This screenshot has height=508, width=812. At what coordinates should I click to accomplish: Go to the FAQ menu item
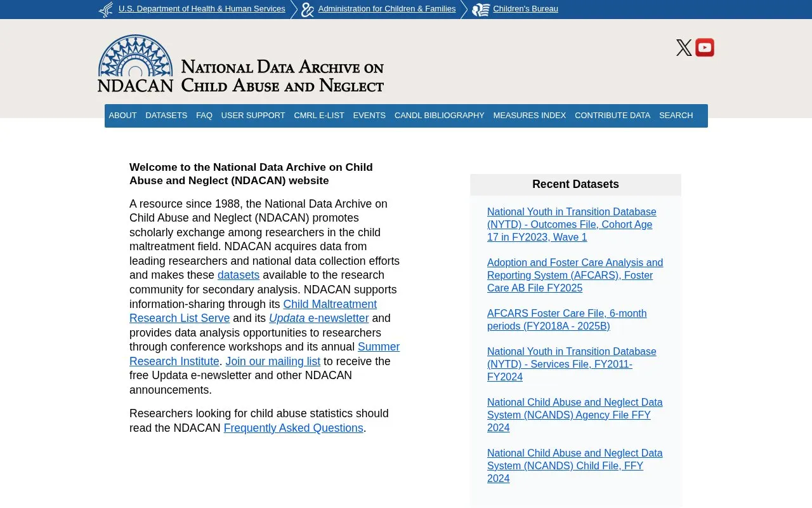(204, 116)
